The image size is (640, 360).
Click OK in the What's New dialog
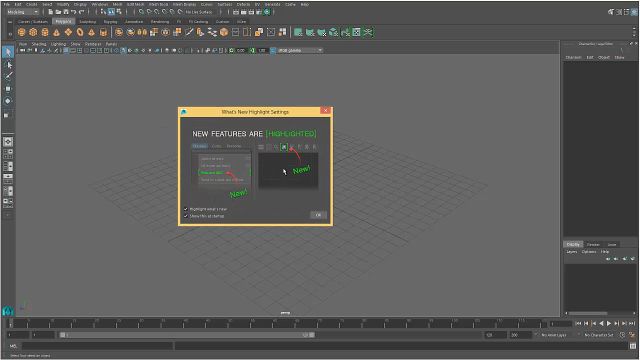tap(318, 215)
